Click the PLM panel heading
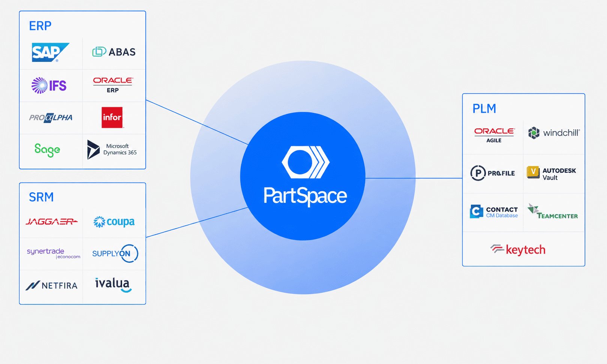The height and width of the screenshot is (364, 607). tap(484, 109)
